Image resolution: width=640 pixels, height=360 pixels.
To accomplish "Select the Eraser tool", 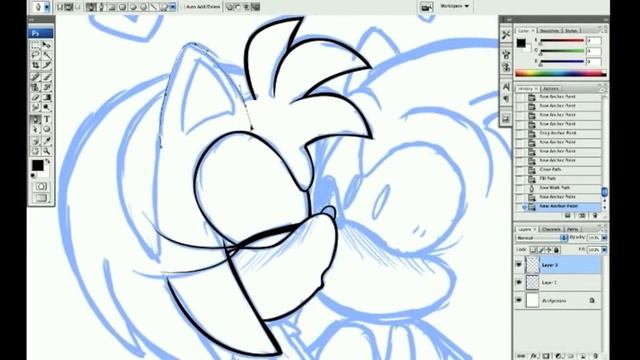I will click(36, 97).
